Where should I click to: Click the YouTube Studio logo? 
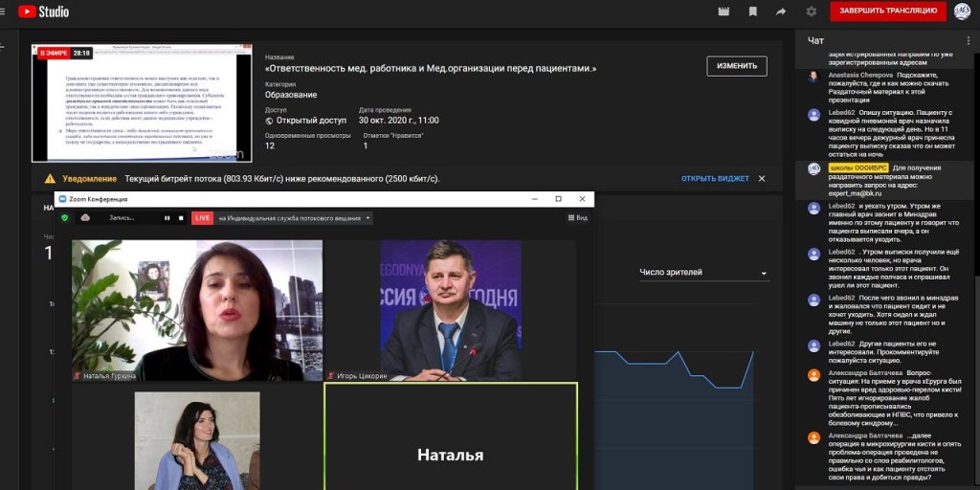tap(43, 11)
